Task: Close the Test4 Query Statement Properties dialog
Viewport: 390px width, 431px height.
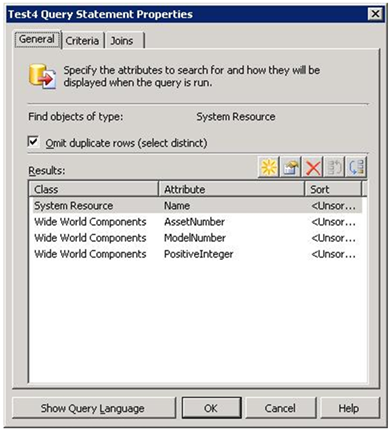Action: [x=375, y=14]
